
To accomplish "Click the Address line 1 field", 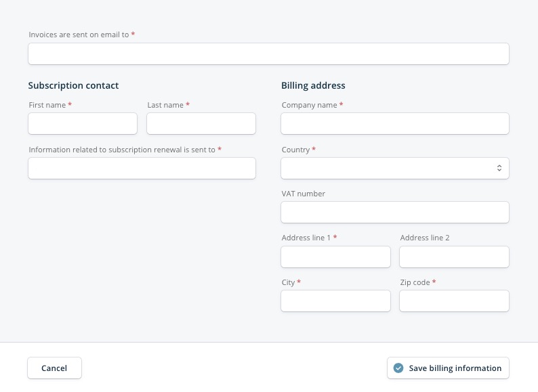I will [x=335, y=257].
